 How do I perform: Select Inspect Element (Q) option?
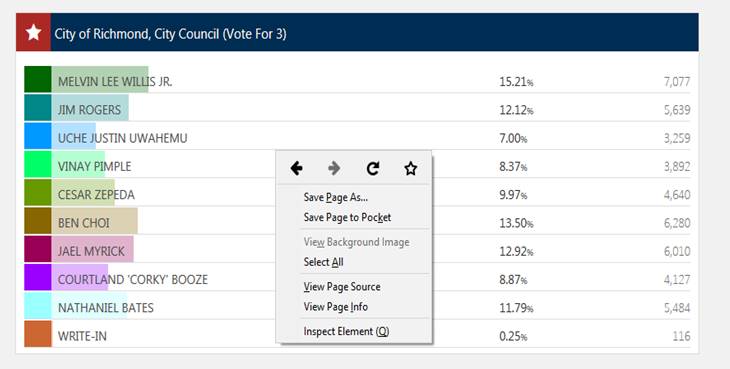tap(346, 331)
